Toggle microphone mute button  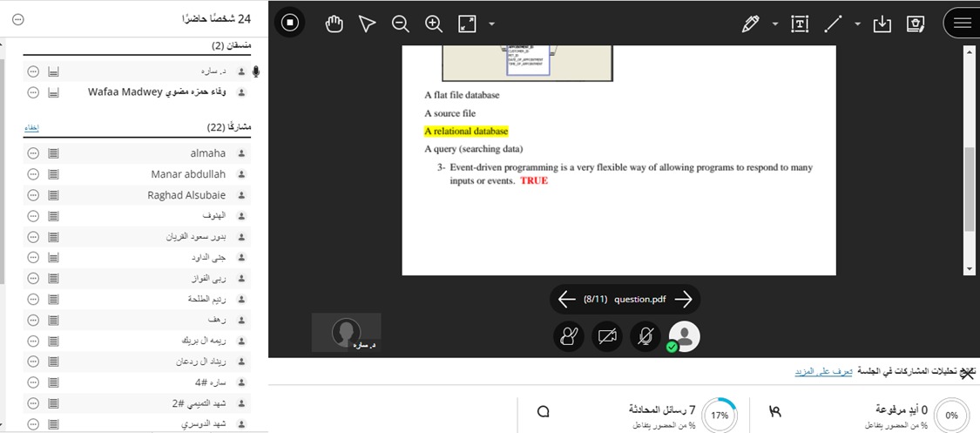point(645,337)
